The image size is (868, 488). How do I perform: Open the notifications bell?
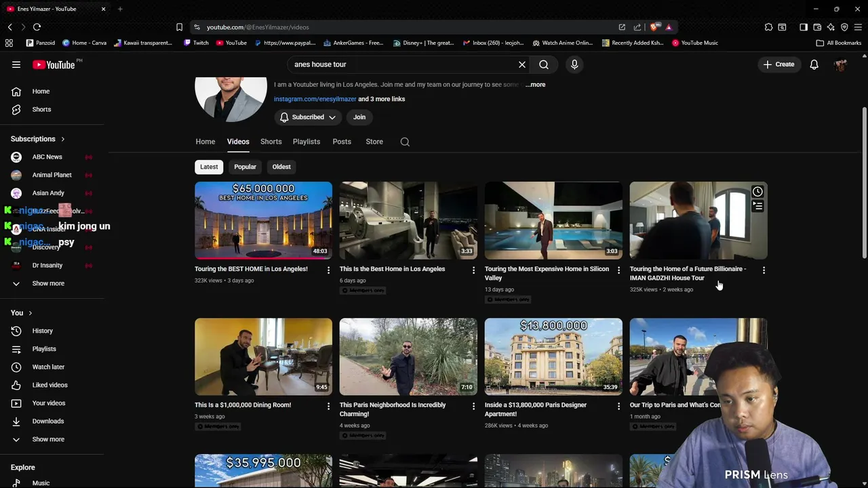pos(814,64)
